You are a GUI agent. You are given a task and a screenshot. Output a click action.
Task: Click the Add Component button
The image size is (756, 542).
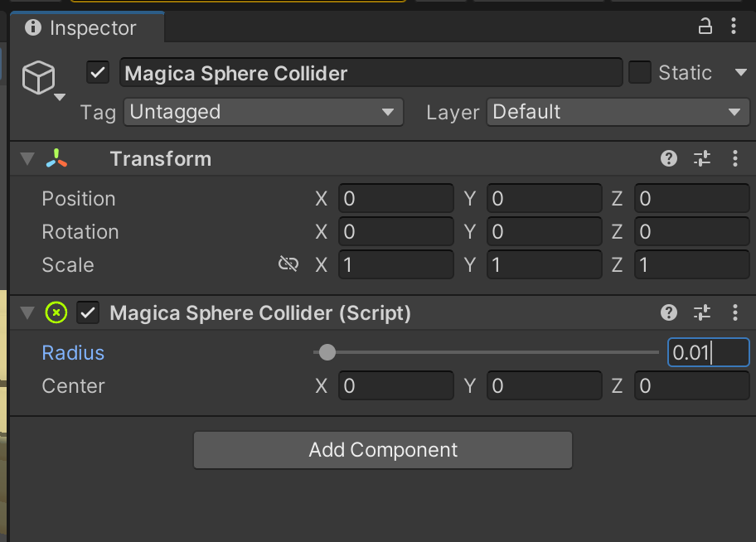(383, 450)
